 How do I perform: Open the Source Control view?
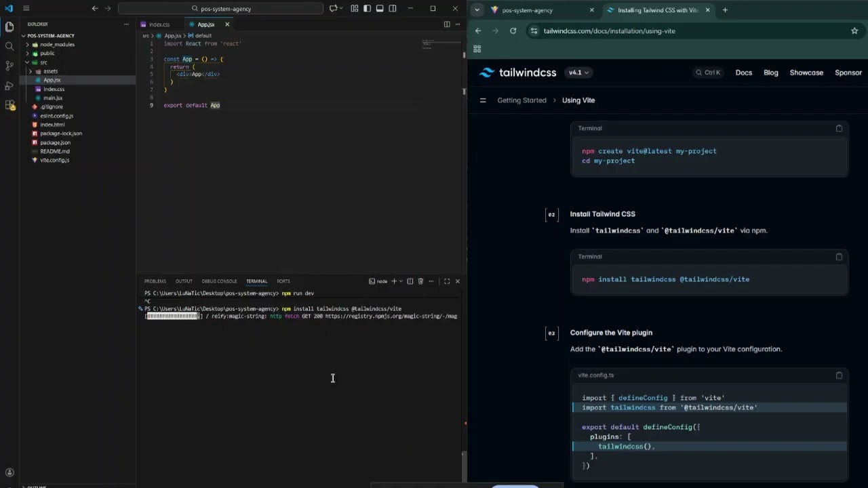click(x=9, y=66)
